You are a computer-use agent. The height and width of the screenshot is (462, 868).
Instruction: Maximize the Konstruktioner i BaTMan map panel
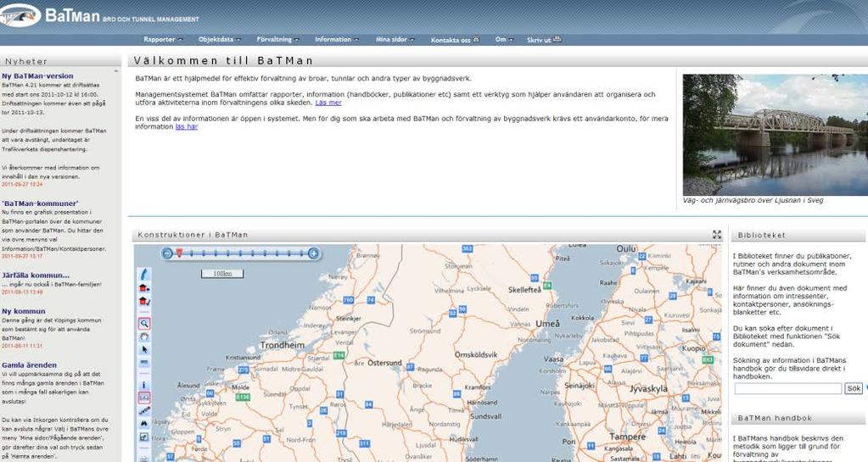[717, 235]
